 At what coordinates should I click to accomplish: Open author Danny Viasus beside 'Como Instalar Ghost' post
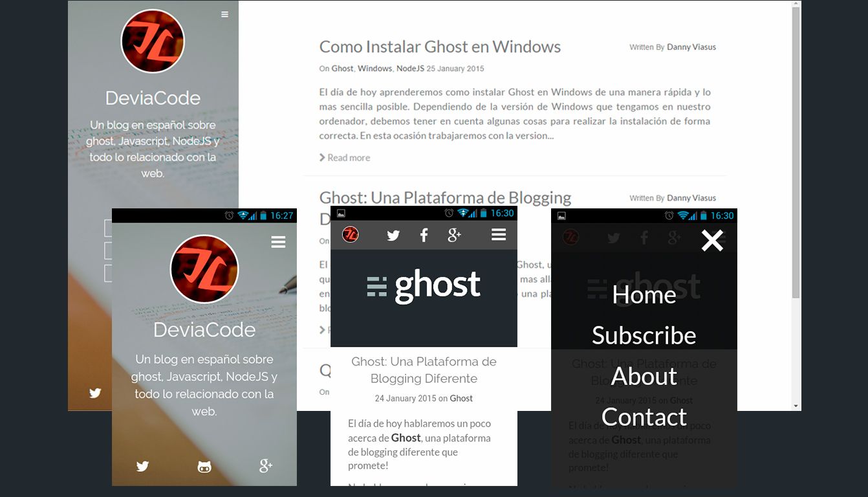691,47
